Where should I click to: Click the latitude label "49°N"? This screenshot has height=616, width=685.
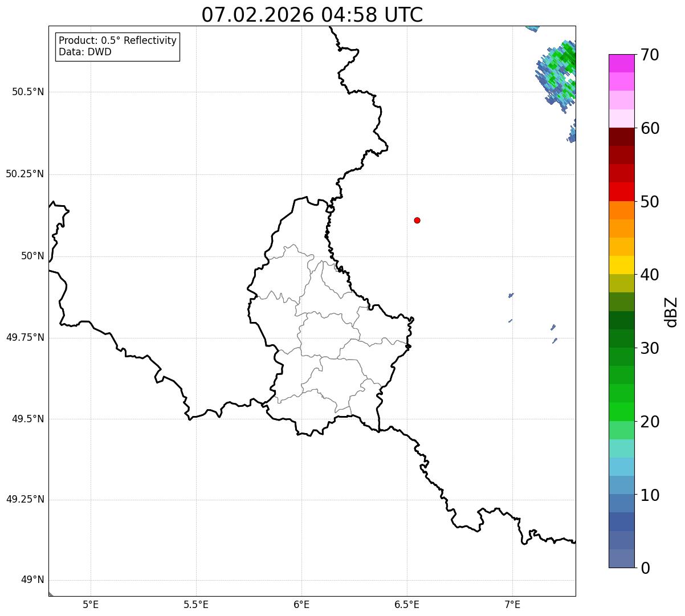coord(32,580)
